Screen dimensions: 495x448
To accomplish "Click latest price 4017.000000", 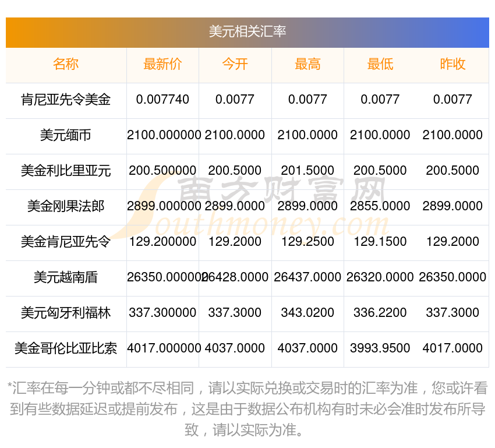I will tap(164, 348).
